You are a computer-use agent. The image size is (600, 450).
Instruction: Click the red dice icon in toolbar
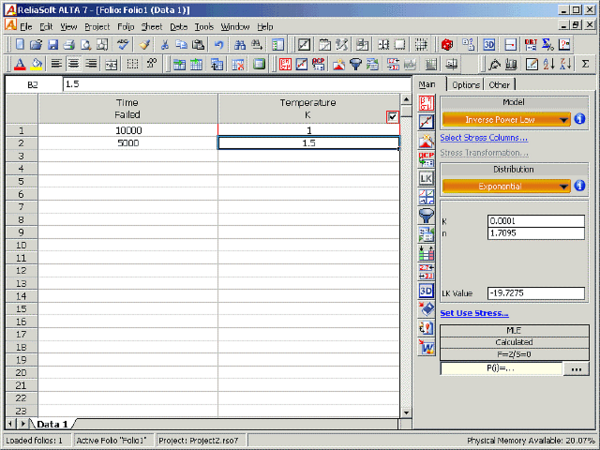coord(446,45)
